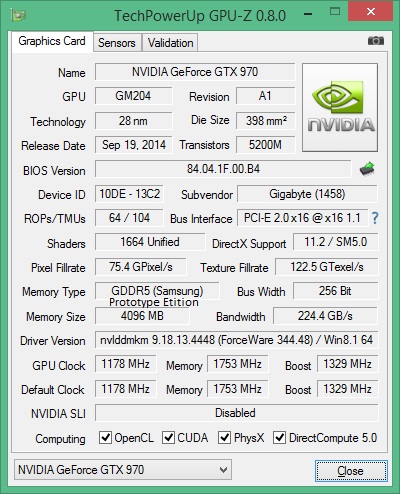Minimize the GPU-Z window
Image resolution: width=400 pixels, height=494 pixels.
308,14
